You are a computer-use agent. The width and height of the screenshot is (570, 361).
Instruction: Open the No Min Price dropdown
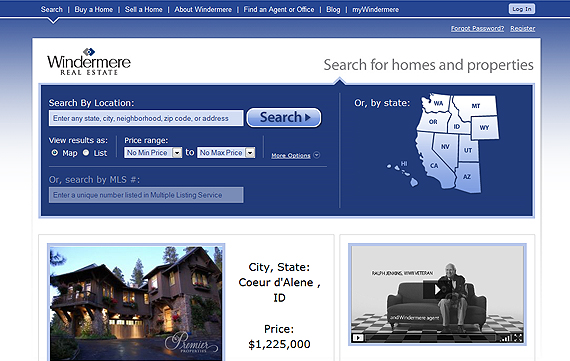(x=153, y=153)
